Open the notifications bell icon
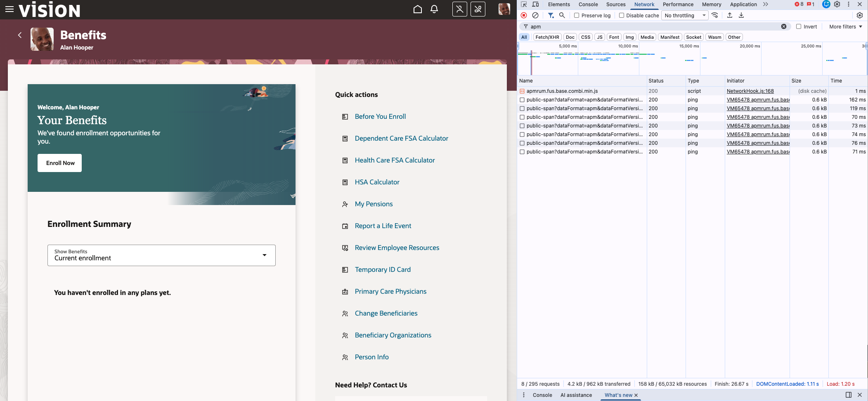Image resolution: width=868 pixels, height=401 pixels. [x=434, y=9]
